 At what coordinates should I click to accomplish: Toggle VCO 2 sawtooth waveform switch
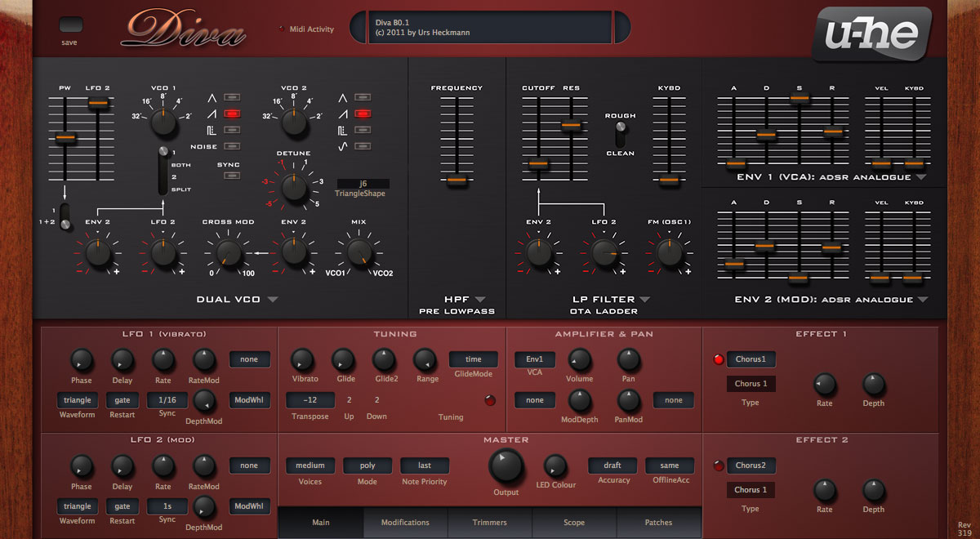click(363, 114)
